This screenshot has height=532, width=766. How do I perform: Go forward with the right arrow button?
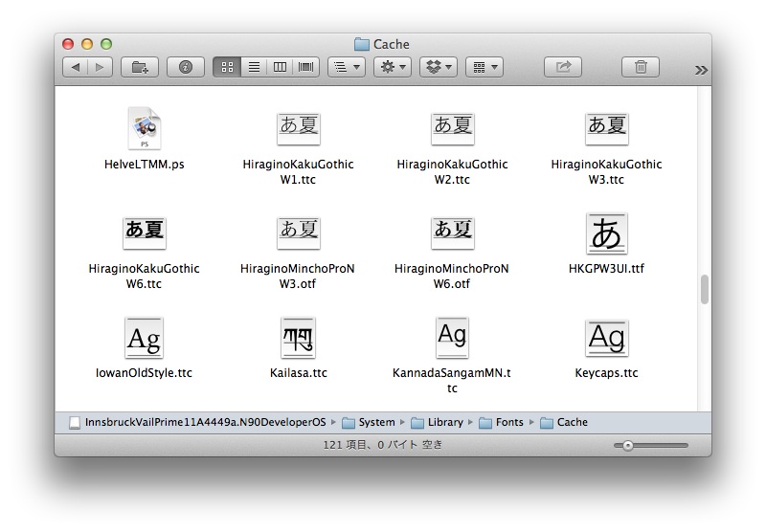[101, 67]
